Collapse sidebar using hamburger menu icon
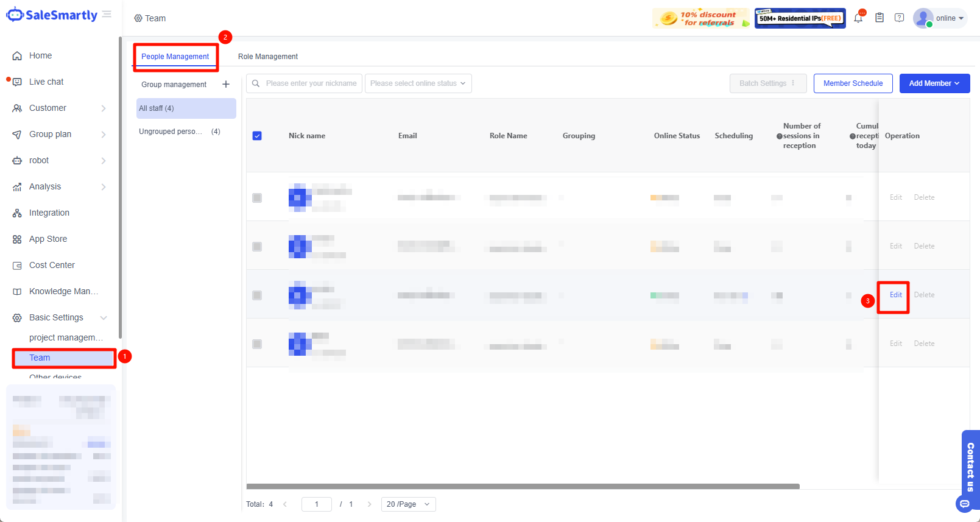980x522 pixels. pos(107,15)
